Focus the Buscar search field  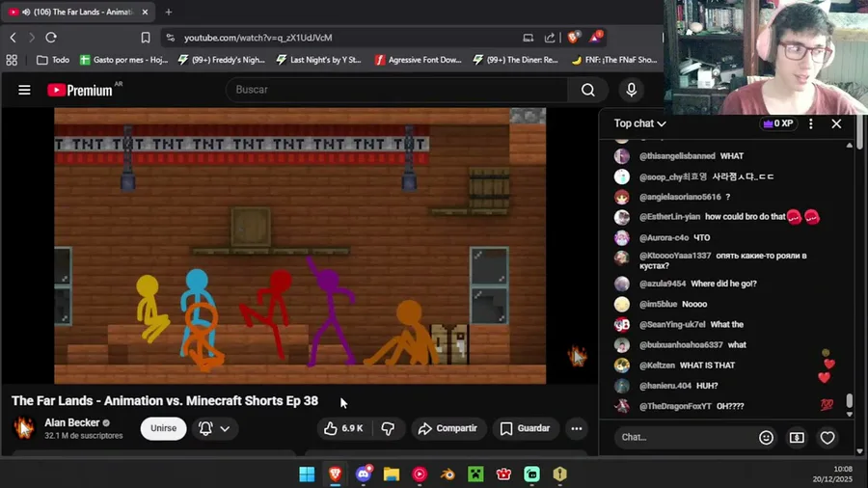(x=397, y=90)
